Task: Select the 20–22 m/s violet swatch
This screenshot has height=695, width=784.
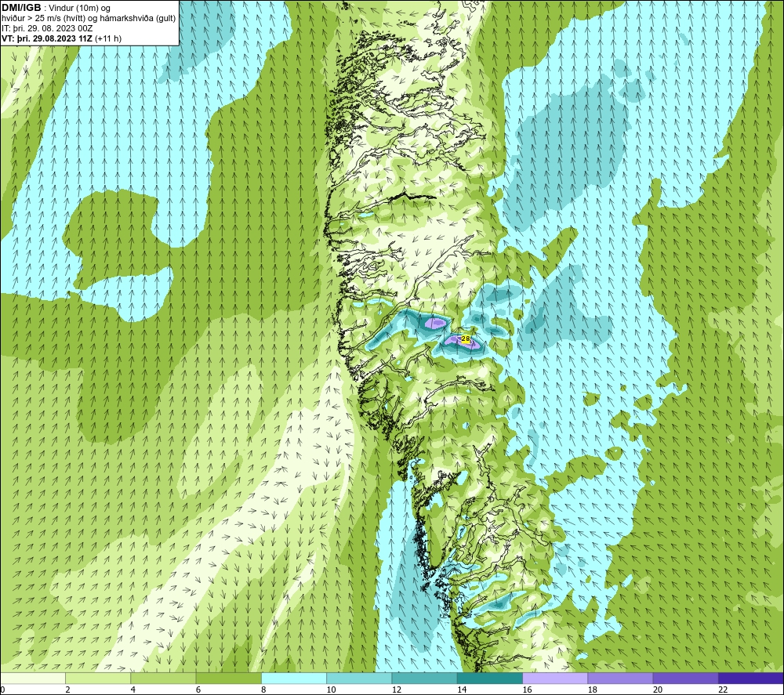Action: 685,678
